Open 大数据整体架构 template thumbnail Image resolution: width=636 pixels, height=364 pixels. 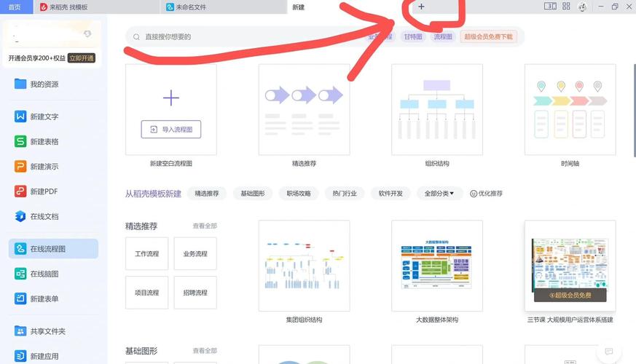click(x=437, y=266)
